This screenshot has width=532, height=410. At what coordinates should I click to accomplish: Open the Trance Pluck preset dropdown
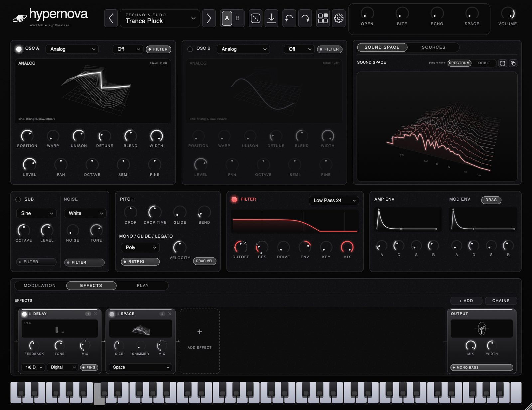pyautogui.click(x=161, y=18)
